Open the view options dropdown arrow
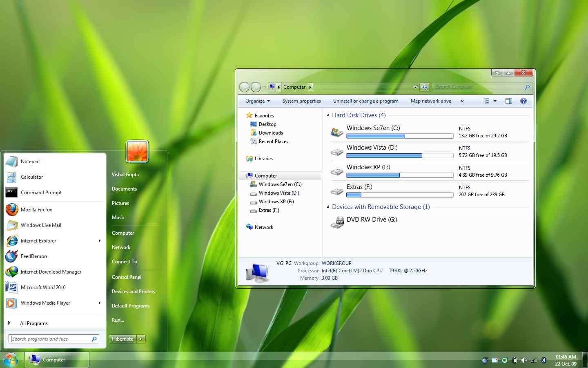 (495, 101)
